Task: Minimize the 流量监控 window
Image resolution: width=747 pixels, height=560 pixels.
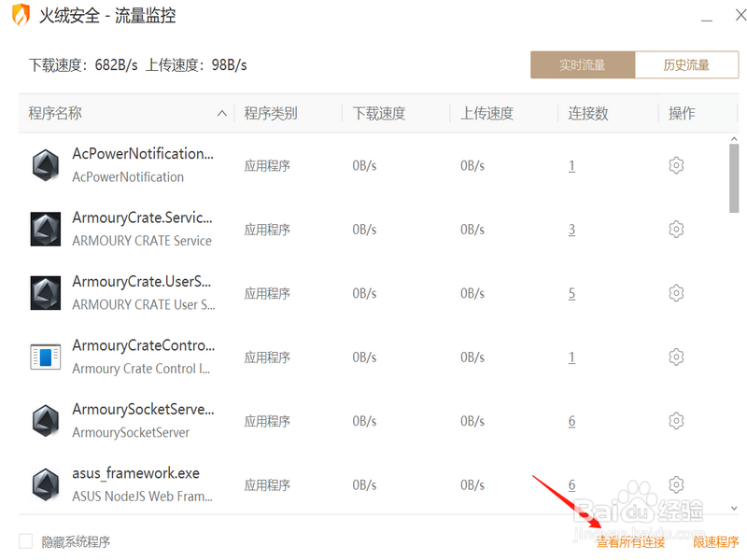Action: click(x=707, y=21)
